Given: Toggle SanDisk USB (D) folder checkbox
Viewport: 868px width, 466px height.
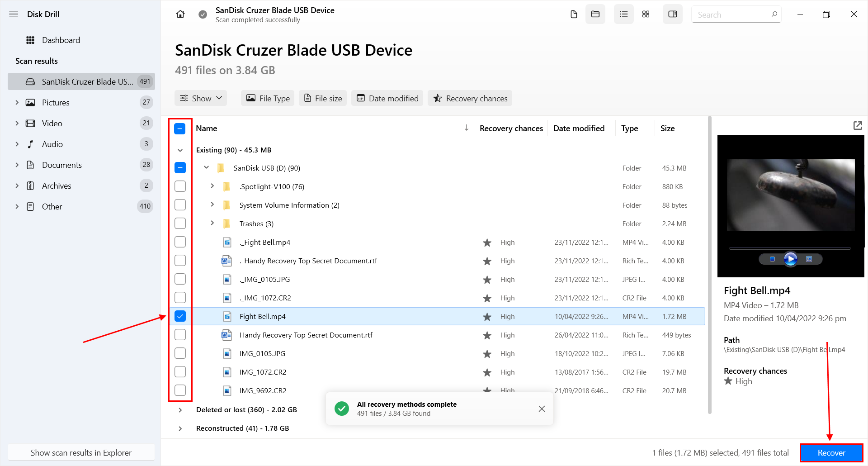Looking at the screenshot, I should point(180,168).
